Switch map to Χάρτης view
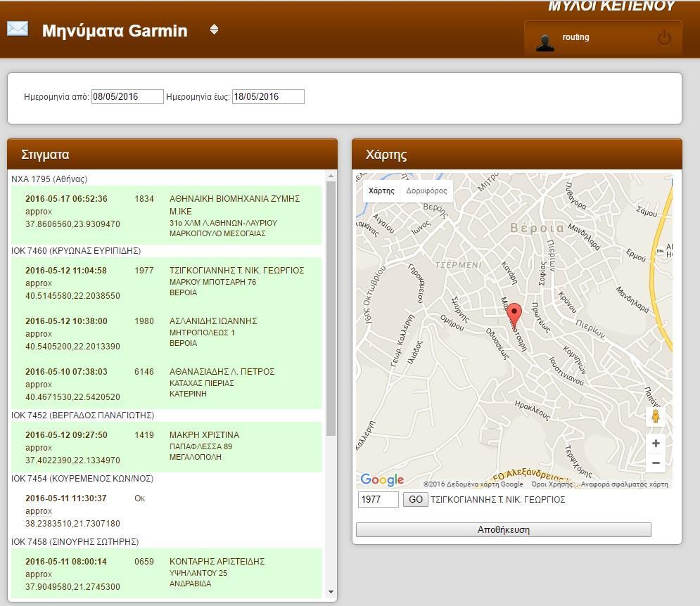 pos(381,191)
